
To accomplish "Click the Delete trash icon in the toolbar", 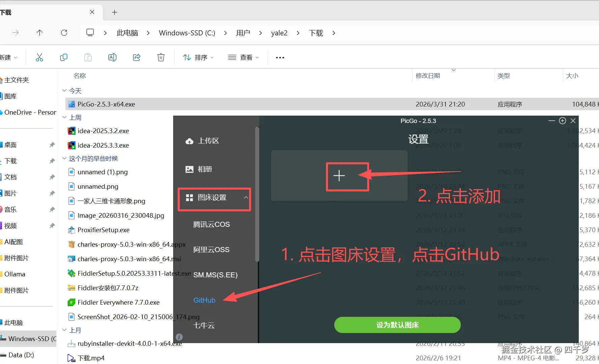I will tap(161, 57).
